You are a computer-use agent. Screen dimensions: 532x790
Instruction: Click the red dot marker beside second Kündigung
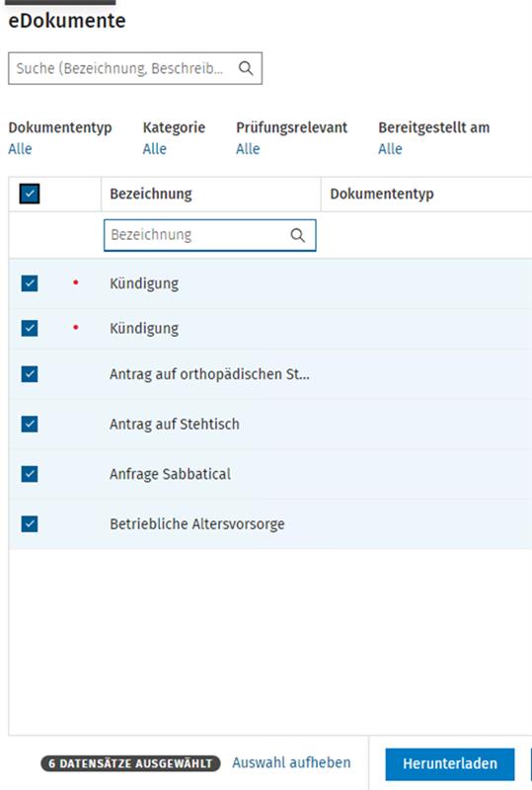76,328
